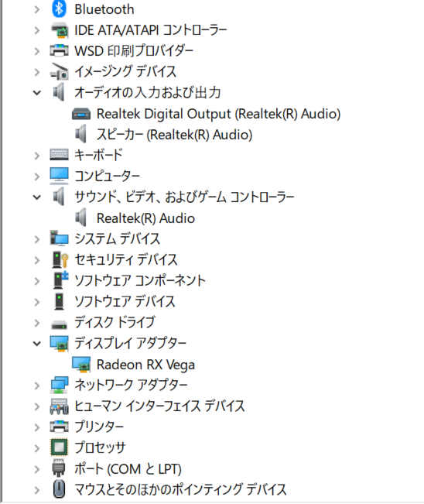Expand the マウスとそのほかのポインティング デバイス node

[37, 490]
